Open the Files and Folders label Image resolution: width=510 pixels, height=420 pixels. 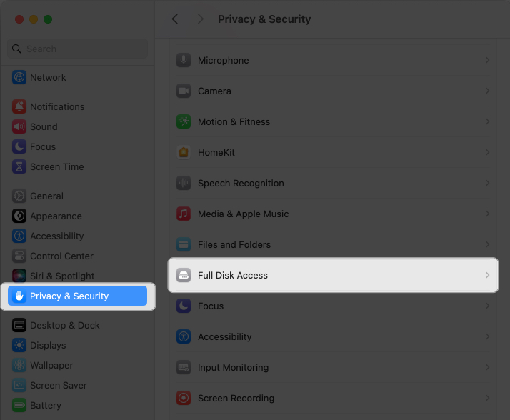(x=234, y=244)
